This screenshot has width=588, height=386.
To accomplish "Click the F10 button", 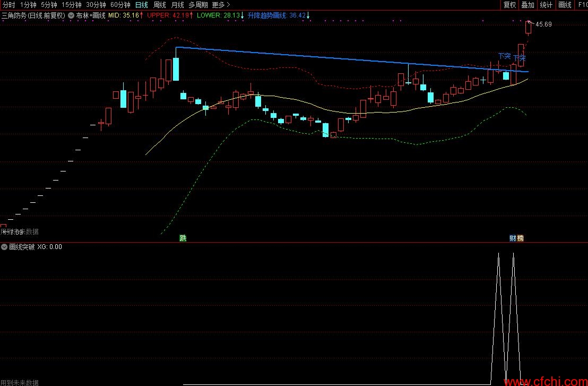I will 582,5.
